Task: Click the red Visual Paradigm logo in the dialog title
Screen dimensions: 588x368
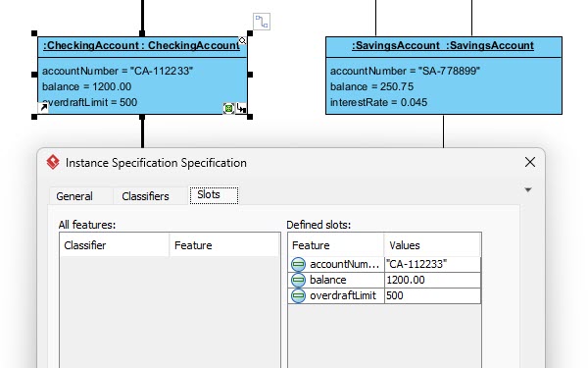Action: tap(53, 162)
